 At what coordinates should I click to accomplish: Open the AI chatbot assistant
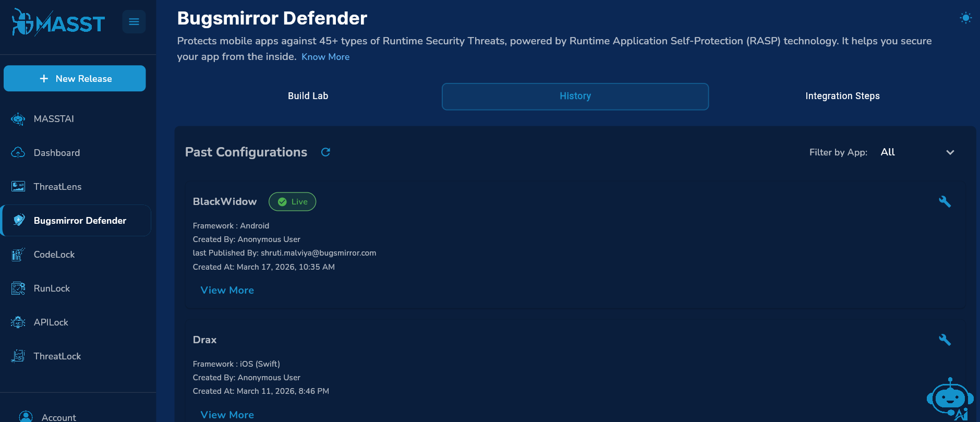click(x=950, y=399)
